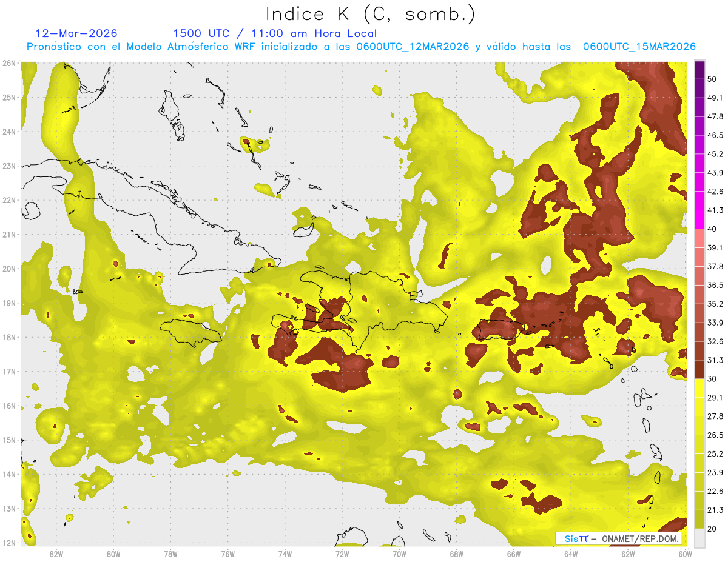Click the color bar label '47.8'
This screenshot has height=562, width=728.
point(715,116)
